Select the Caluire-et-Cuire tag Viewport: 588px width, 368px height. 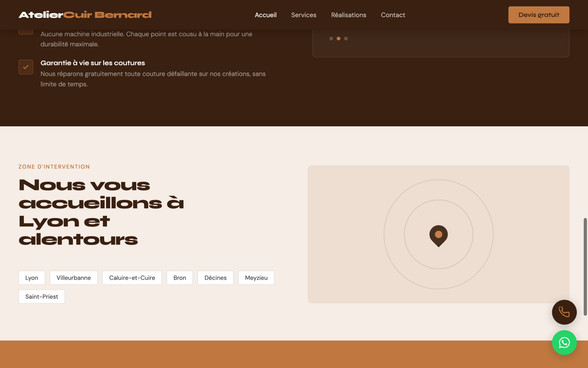click(132, 278)
